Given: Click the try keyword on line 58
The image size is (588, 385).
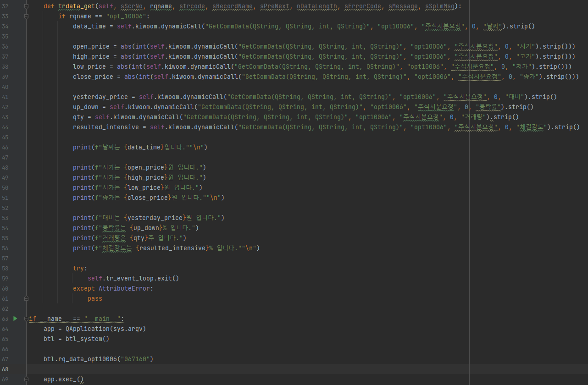Looking at the screenshot, I should click(x=78, y=268).
